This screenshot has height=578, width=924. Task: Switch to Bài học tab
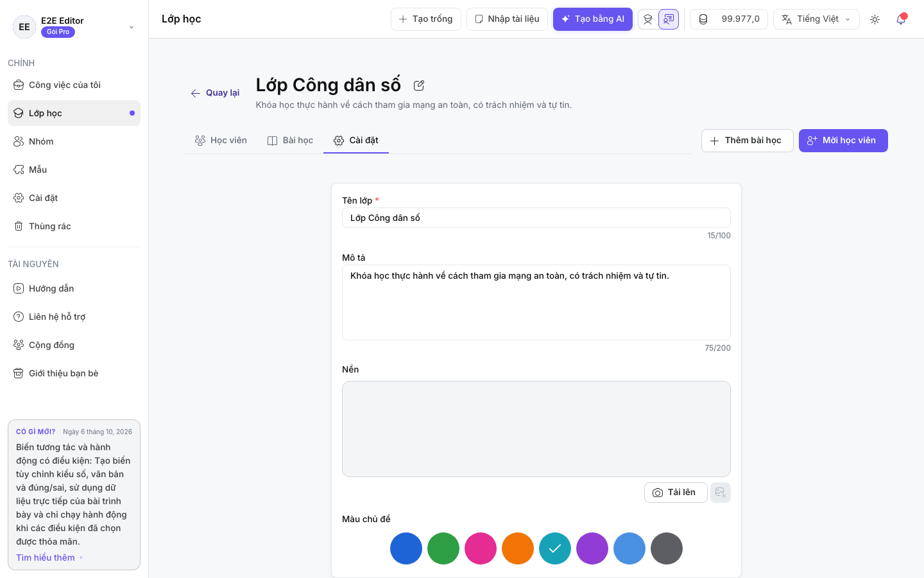(x=290, y=140)
